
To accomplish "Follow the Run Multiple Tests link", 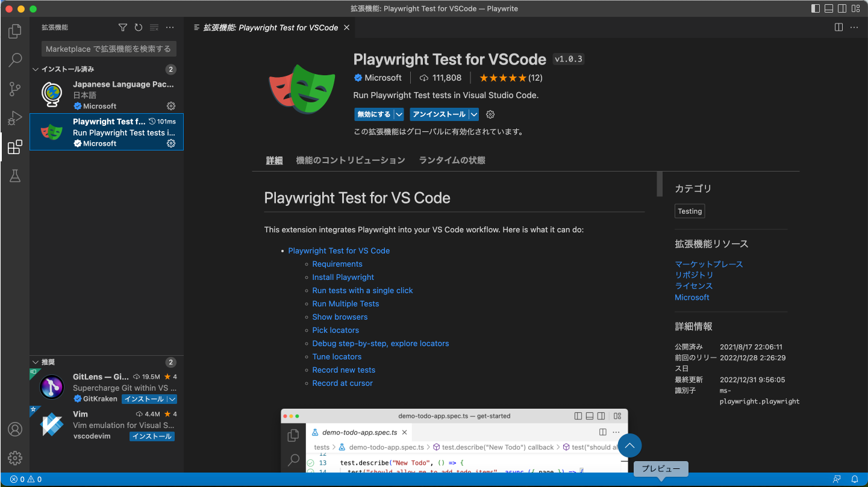I will point(346,304).
